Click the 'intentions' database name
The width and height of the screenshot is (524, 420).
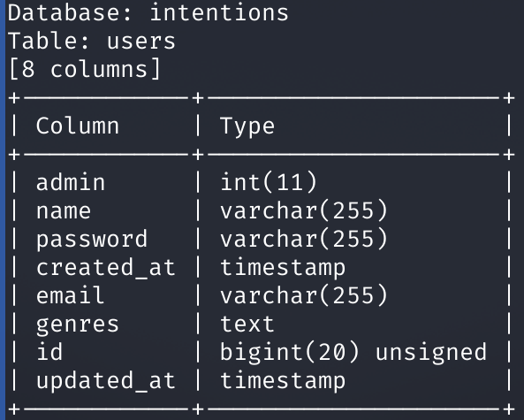[219, 12]
